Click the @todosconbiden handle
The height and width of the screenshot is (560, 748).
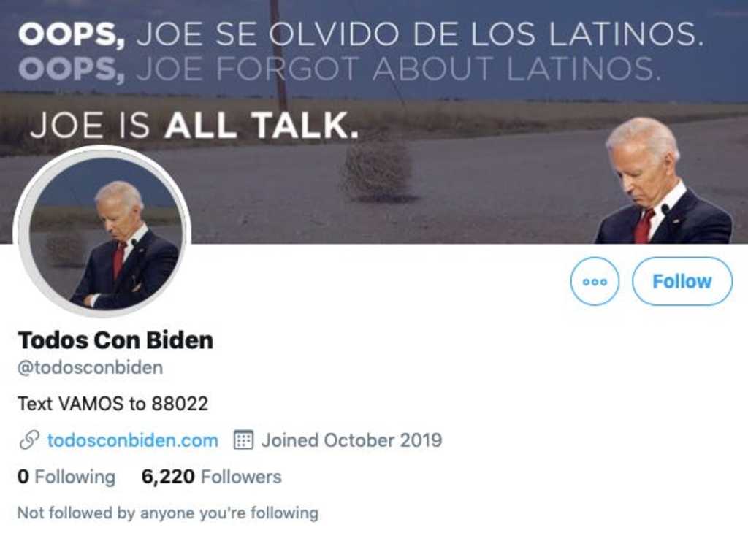pyautogui.click(x=90, y=368)
